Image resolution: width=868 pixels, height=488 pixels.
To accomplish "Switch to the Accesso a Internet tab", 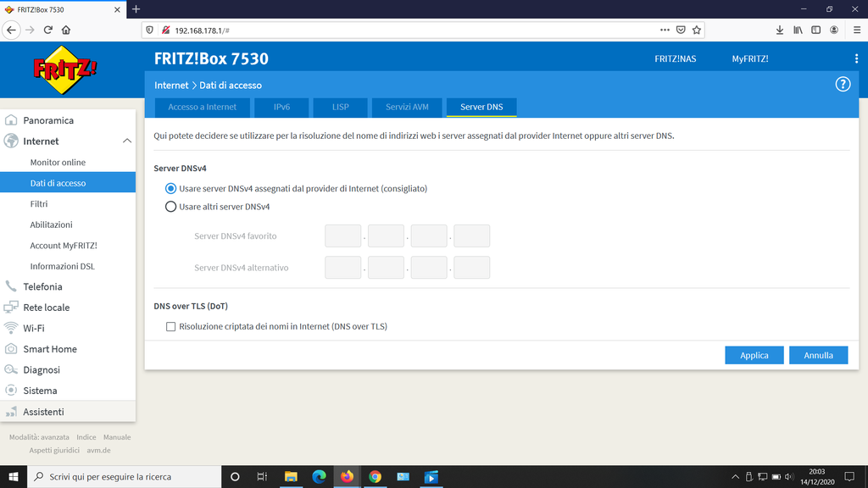I will (x=202, y=108).
